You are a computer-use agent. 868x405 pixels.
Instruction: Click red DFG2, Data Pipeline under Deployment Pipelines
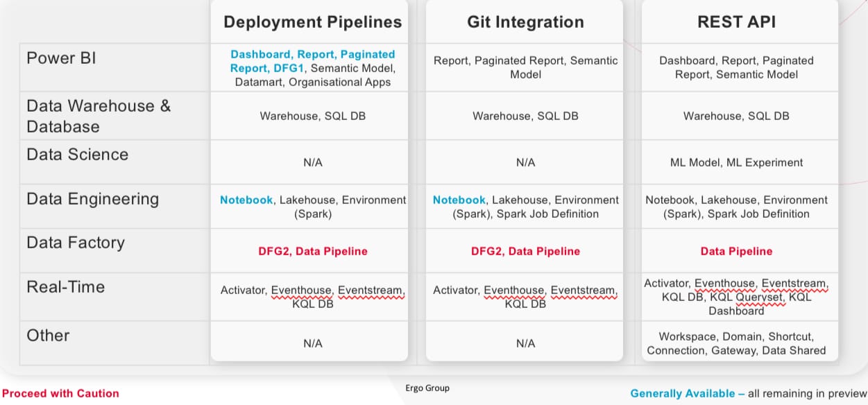(x=312, y=251)
